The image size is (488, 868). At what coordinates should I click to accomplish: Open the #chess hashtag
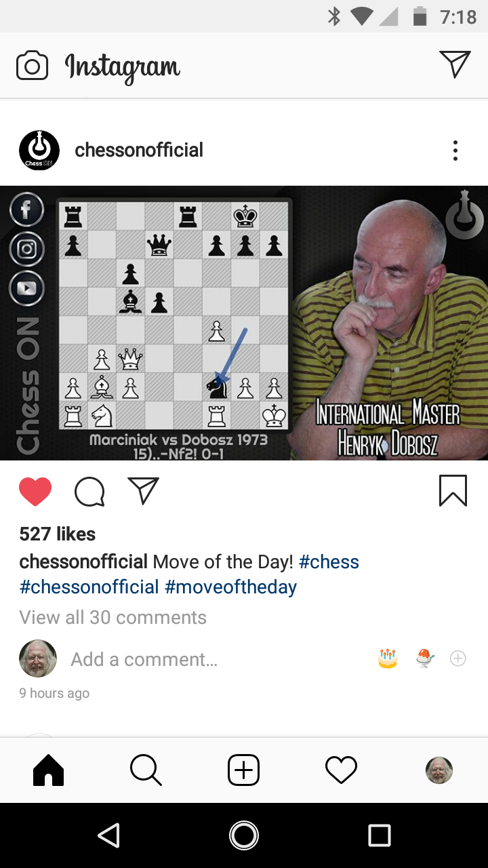click(329, 562)
